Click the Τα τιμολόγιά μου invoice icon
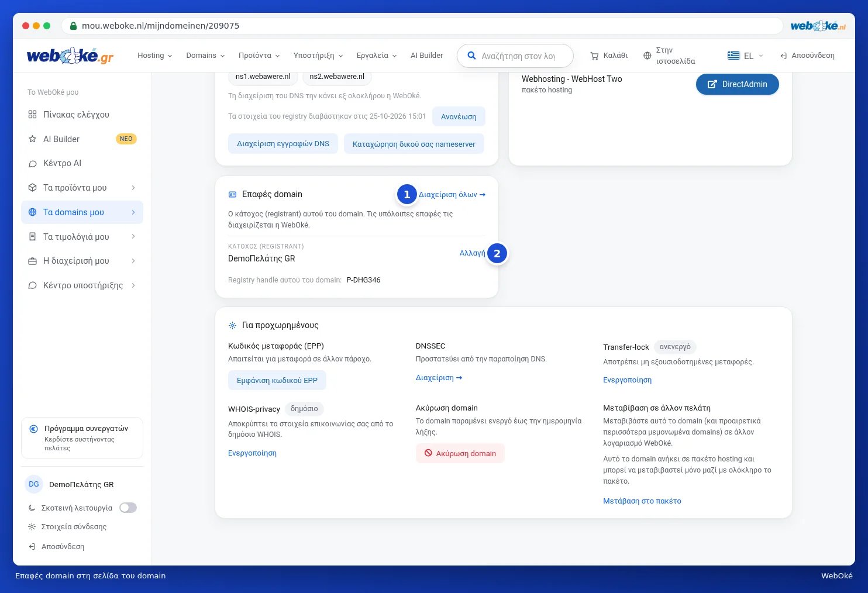868x593 pixels. (32, 237)
